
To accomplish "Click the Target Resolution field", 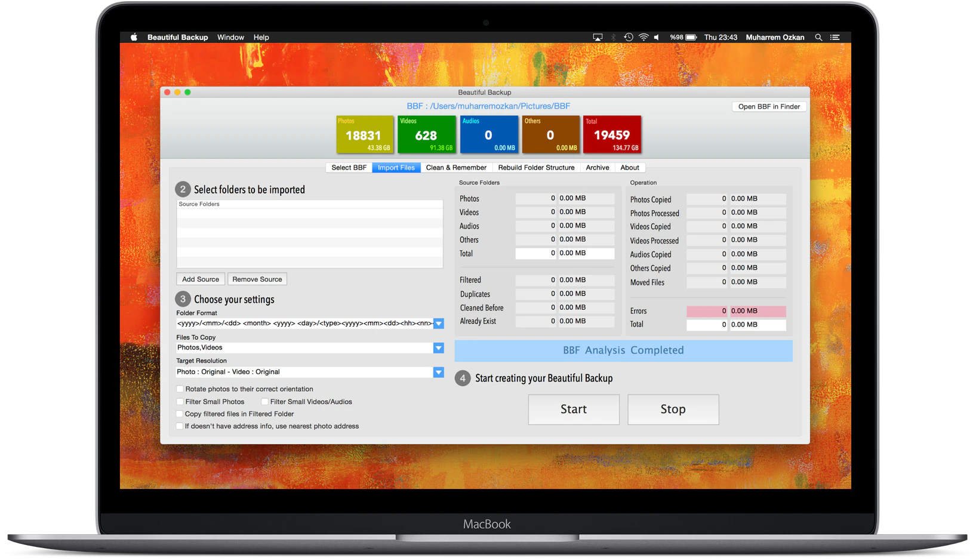I will [304, 373].
